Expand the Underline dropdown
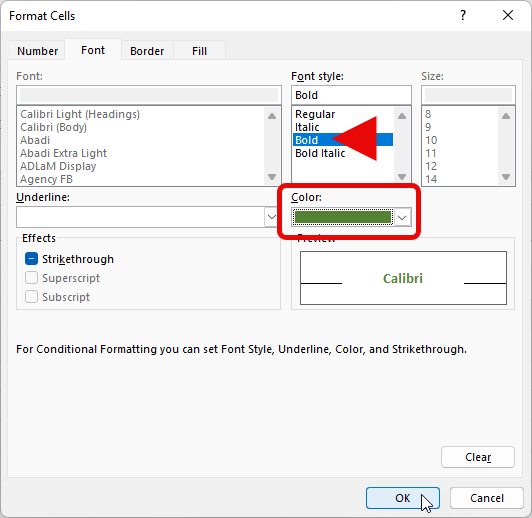 click(x=271, y=217)
